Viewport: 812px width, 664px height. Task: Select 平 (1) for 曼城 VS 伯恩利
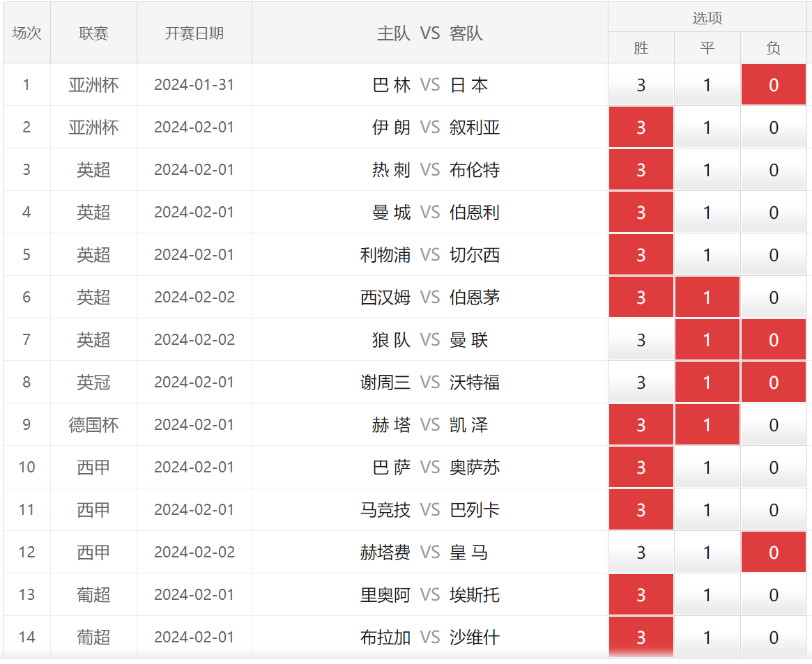[707, 213]
